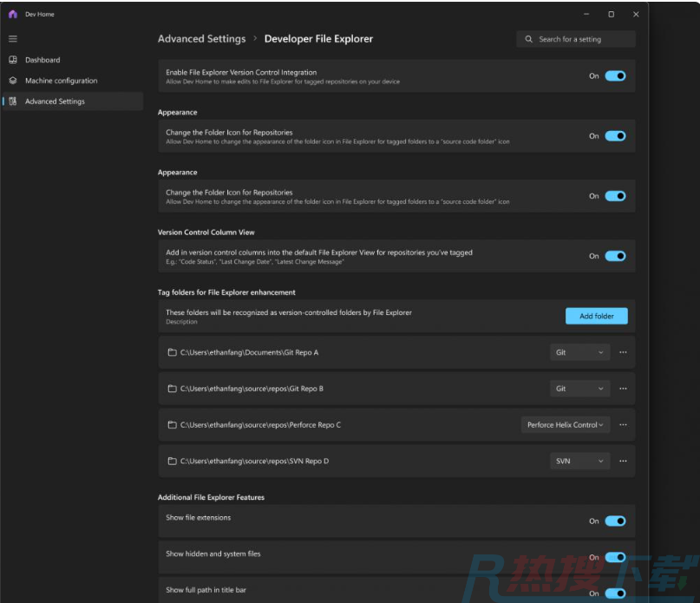The width and height of the screenshot is (700, 603).
Task: Turn off Show hidden and system files
Action: point(615,557)
